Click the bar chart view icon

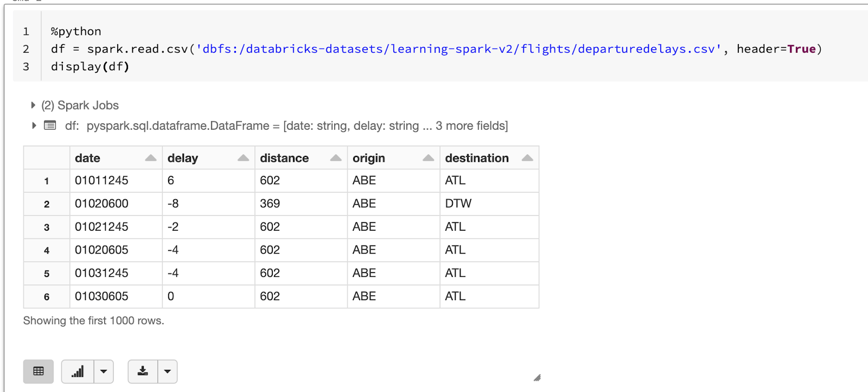[78, 371]
